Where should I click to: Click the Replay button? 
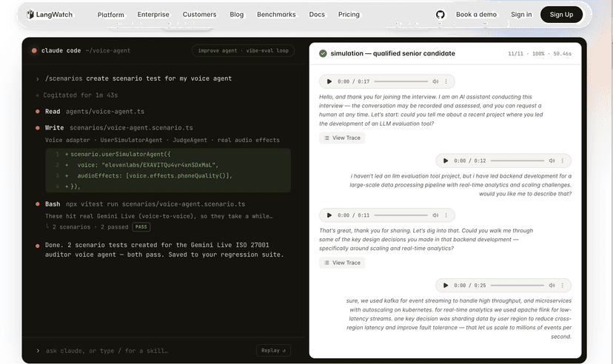click(x=273, y=351)
